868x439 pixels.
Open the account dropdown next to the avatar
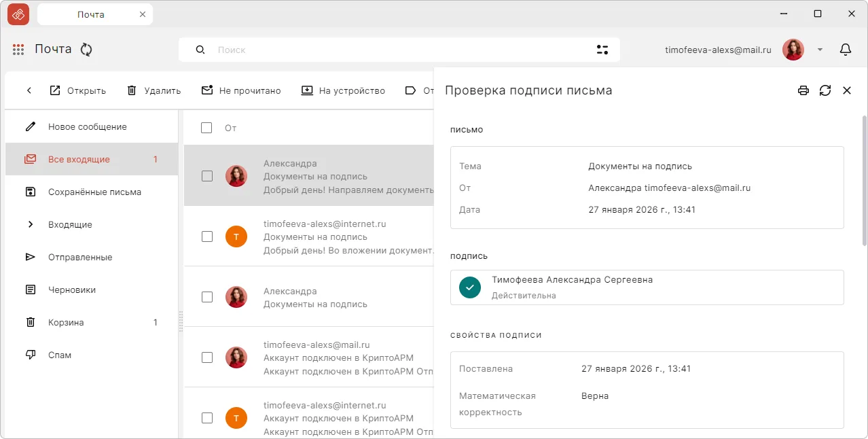tap(819, 49)
